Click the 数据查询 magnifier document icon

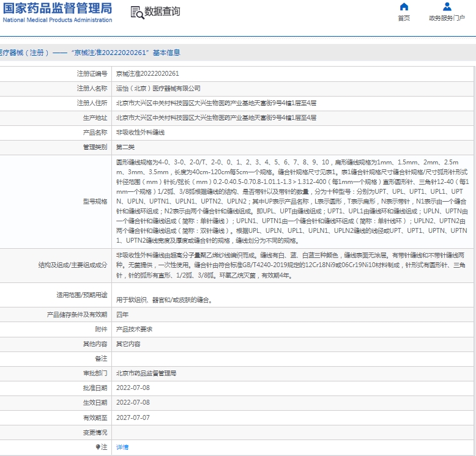point(137,12)
